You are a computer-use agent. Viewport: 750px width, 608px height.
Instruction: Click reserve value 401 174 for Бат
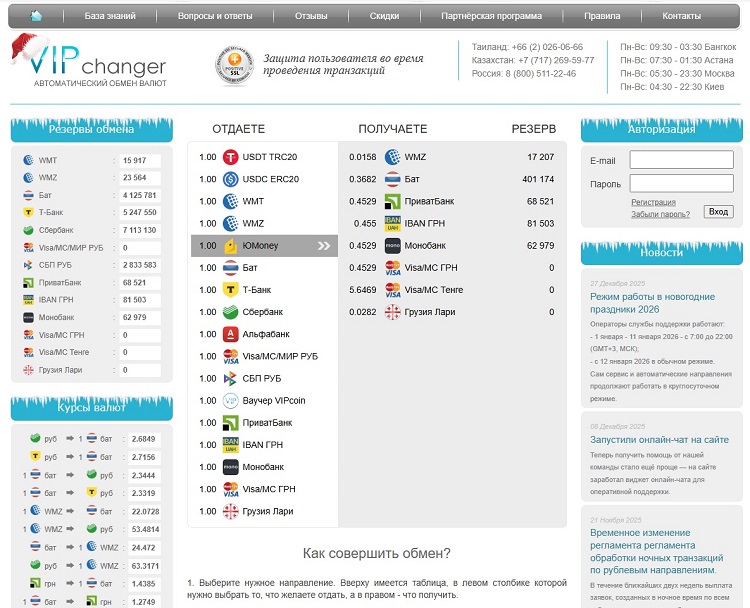coord(538,179)
